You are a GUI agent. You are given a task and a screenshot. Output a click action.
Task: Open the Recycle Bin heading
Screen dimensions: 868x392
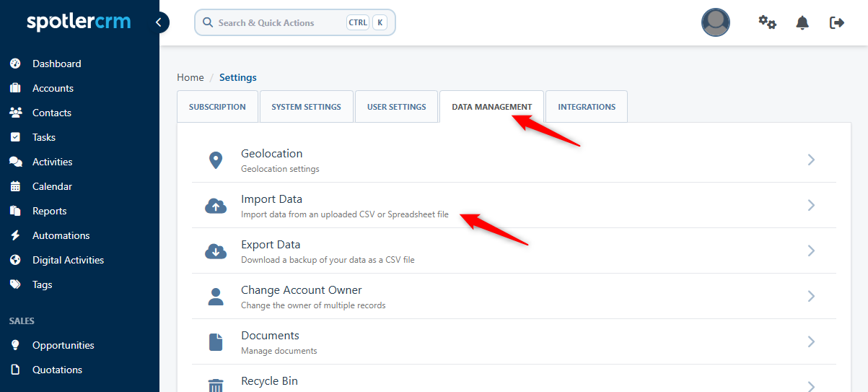tap(269, 380)
